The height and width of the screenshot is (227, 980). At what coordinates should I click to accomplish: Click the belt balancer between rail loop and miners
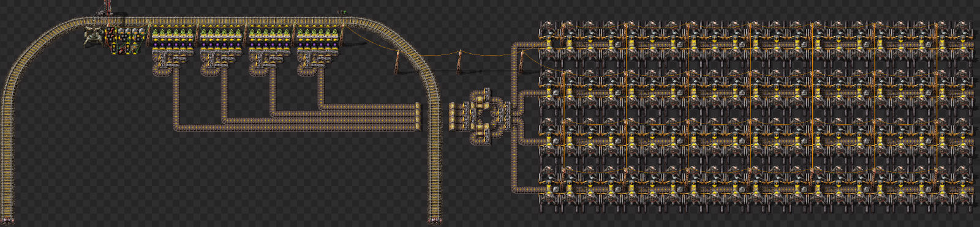point(488,117)
